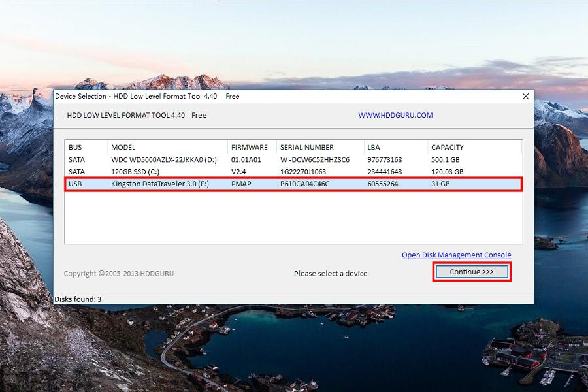This screenshot has width=588, height=392.
Task: Click the 500.1 GB capacity cell
Action: [445, 160]
